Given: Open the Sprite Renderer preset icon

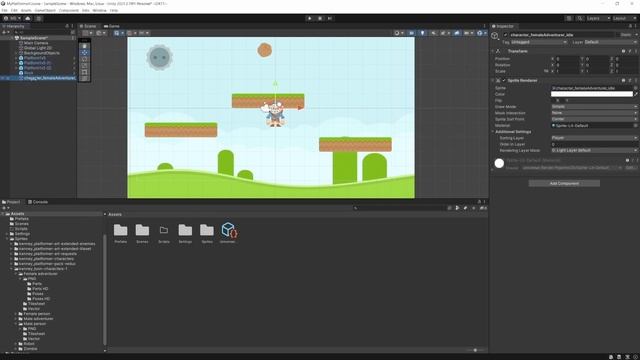Looking at the screenshot, I should [x=630, y=80].
